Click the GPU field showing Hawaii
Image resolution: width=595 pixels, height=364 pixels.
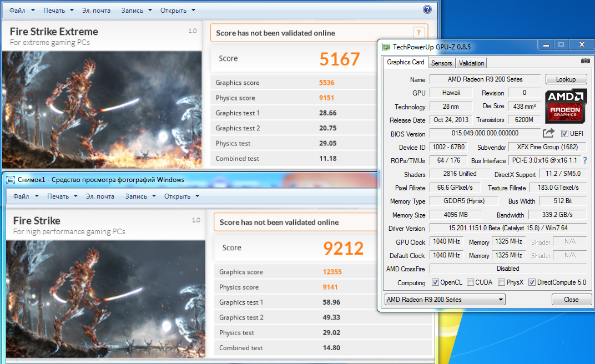point(451,93)
